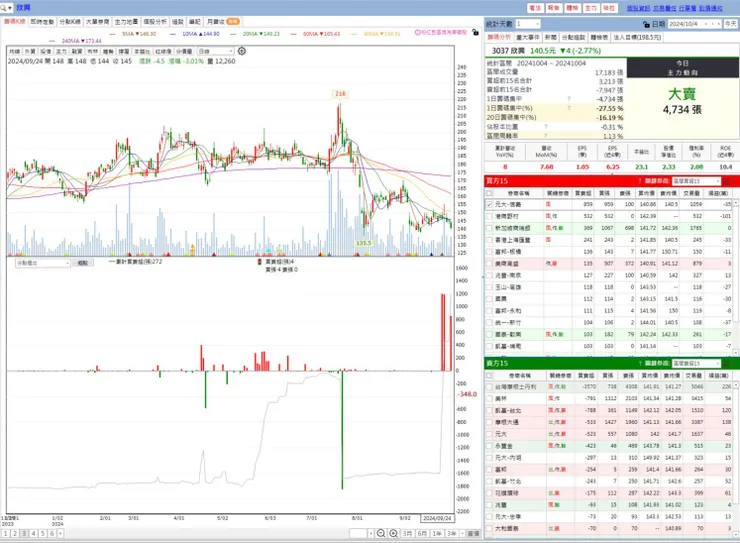Toggle checkbox for 港商野村 row
Image resolution: width=740 pixels, height=543 pixels.
click(489, 217)
